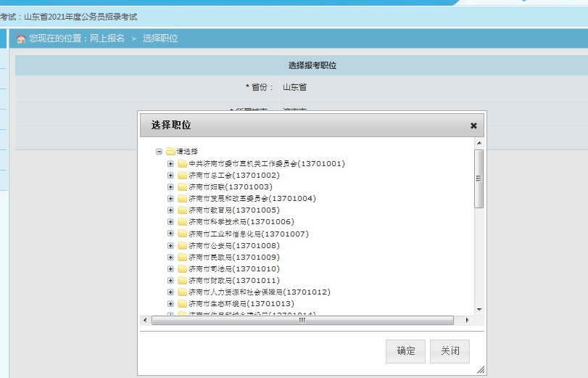Click folder icon of 济南市教育局
This screenshot has height=378, width=588.
tap(183, 210)
